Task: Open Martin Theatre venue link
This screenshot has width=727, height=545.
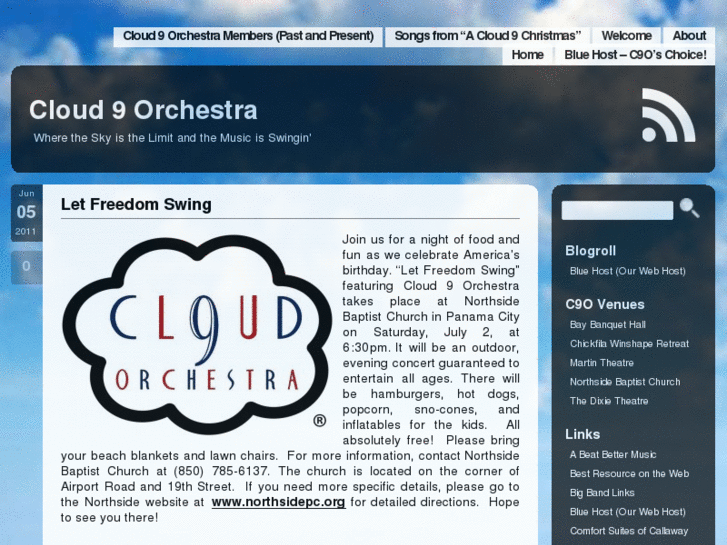Action: 601,363
